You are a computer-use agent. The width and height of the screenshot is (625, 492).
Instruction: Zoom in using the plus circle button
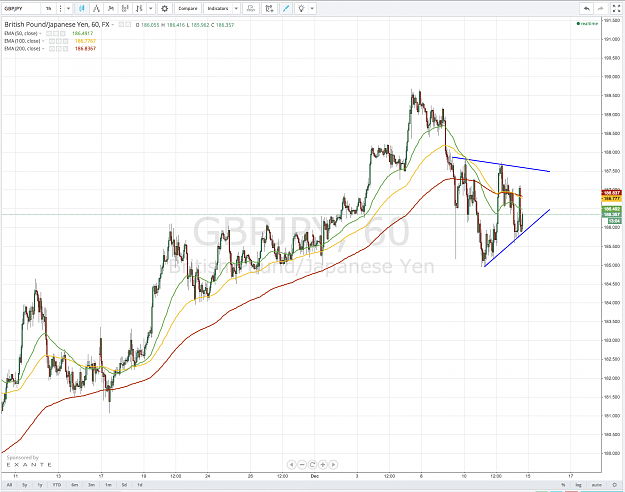coord(323,464)
